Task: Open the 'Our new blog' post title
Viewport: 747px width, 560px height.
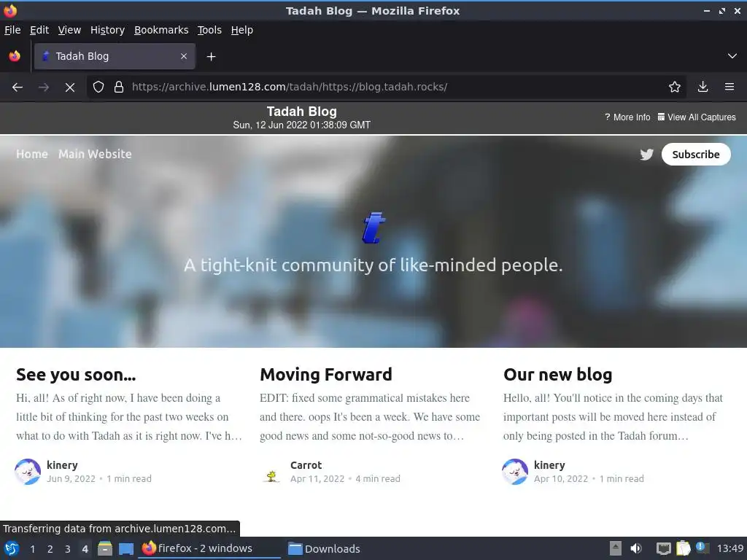Action: pos(557,375)
